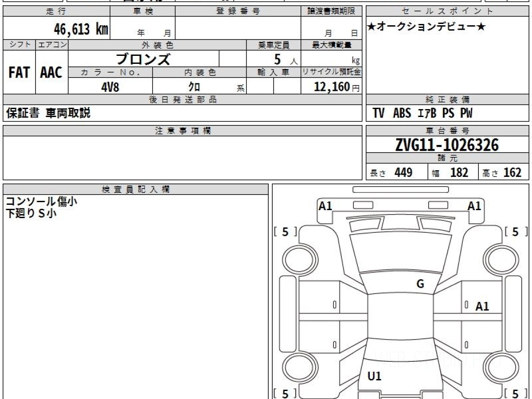Click the 下廻りS小 inspector note
The height and width of the screenshot is (399, 532).
(x=31, y=214)
